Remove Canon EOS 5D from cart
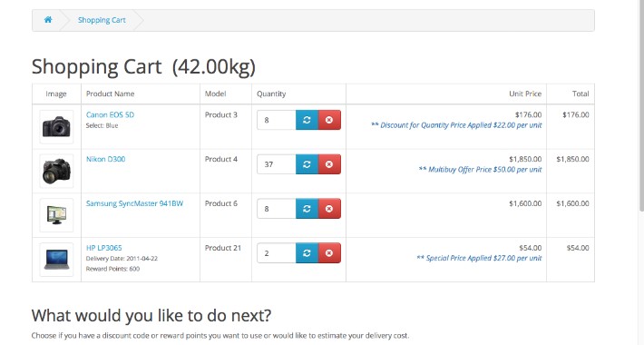 (x=329, y=120)
